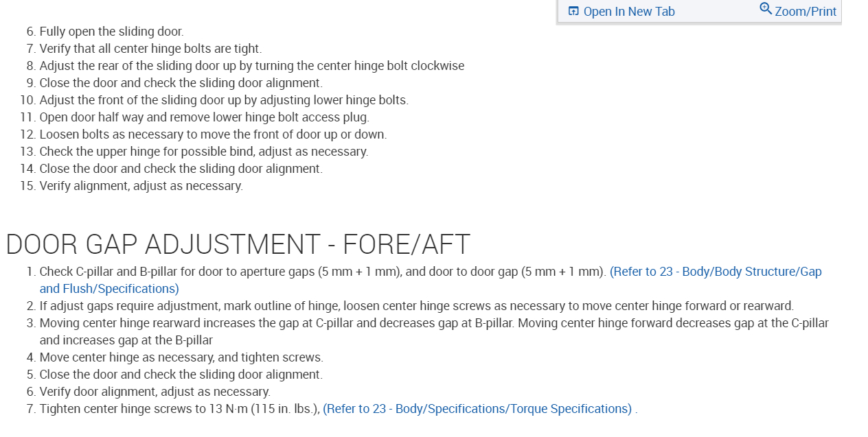868x437 pixels.
Task: Click the 'Check C-pillar and B-pillar' step text
Action: (323, 272)
